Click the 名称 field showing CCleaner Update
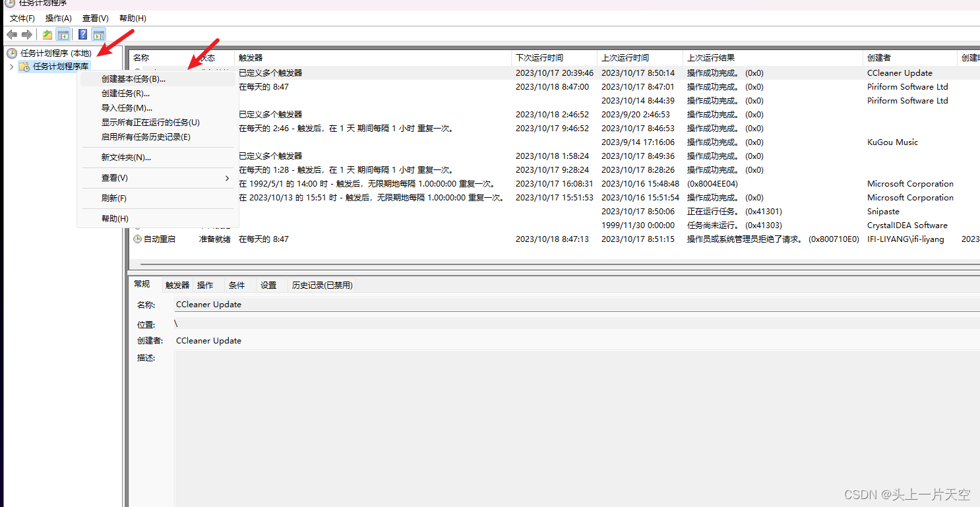This screenshot has width=980, height=507. [x=577, y=305]
